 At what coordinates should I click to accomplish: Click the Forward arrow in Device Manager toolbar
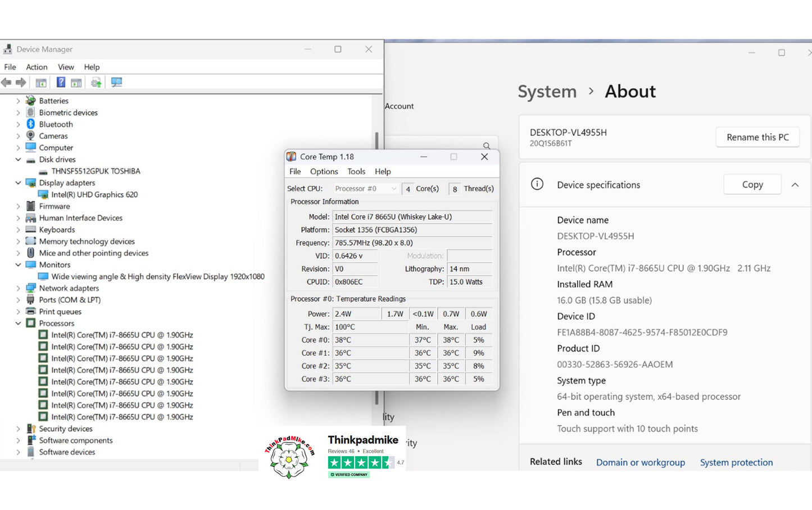(x=21, y=83)
